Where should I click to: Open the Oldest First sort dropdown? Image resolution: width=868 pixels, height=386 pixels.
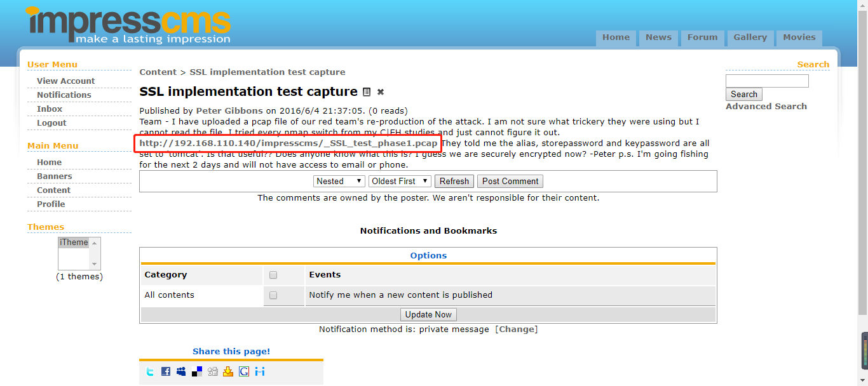pyautogui.click(x=400, y=182)
